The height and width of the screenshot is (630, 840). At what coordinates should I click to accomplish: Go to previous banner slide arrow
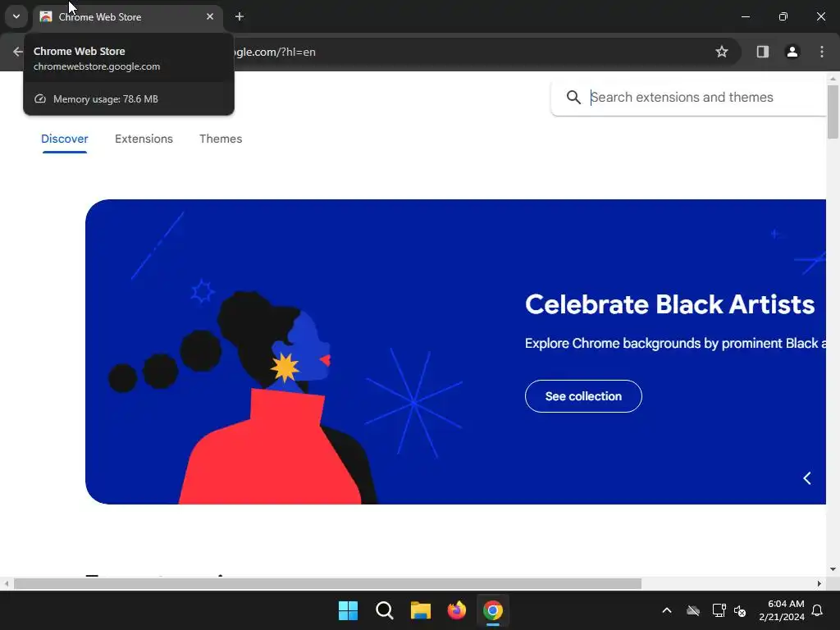[x=807, y=478]
